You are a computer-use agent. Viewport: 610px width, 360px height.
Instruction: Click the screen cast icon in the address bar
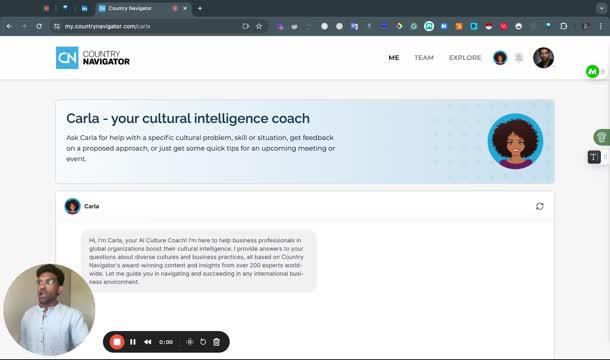point(245,26)
